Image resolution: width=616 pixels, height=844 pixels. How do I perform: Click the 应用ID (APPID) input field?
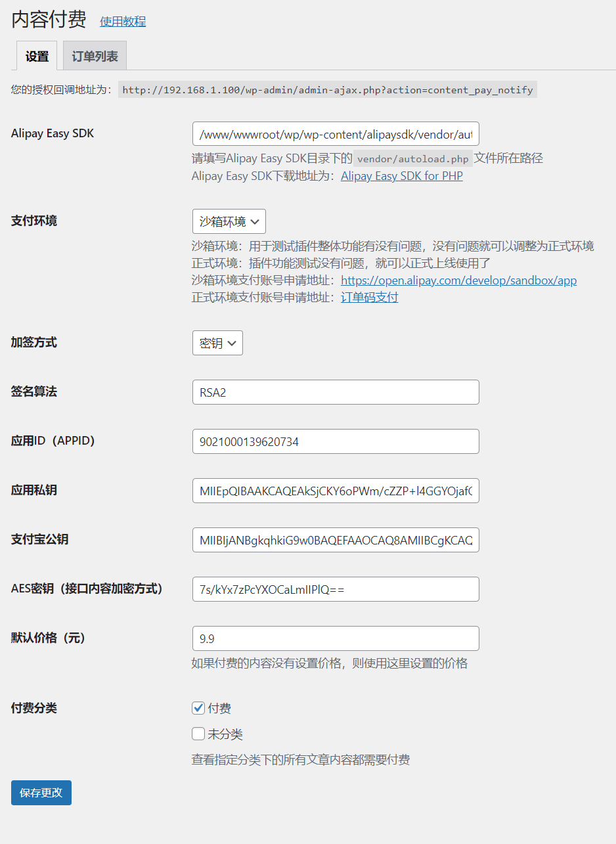[x=336, y=441]
